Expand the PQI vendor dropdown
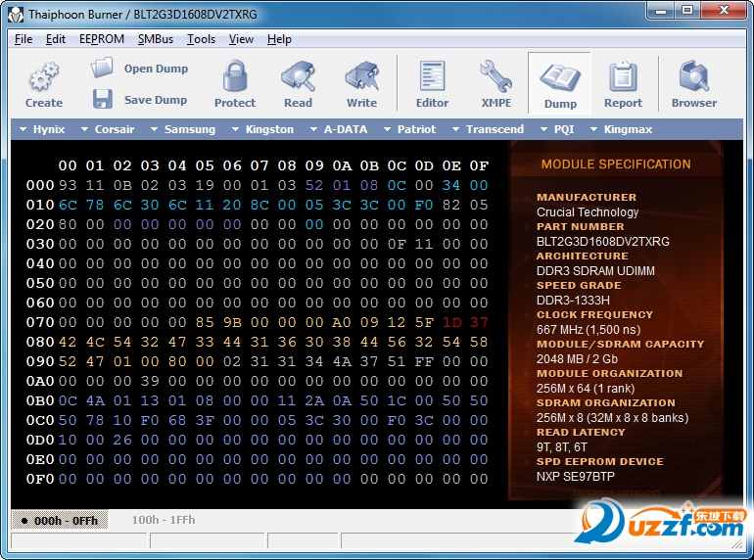This screenshot has width=754, height=560. click(557, 129)
